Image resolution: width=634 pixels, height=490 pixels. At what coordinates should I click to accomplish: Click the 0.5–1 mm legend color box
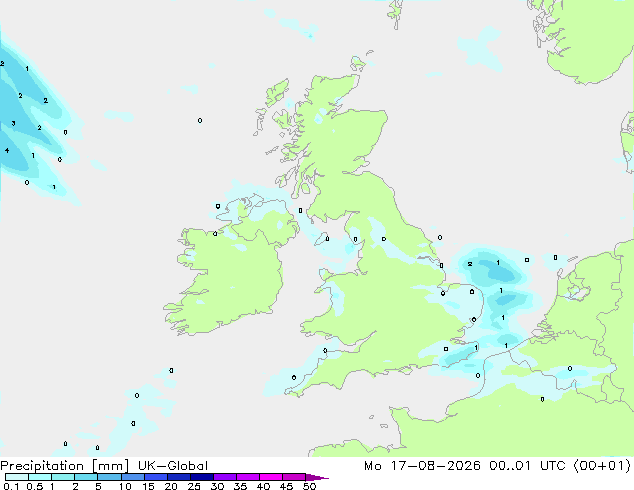(40, 477)
